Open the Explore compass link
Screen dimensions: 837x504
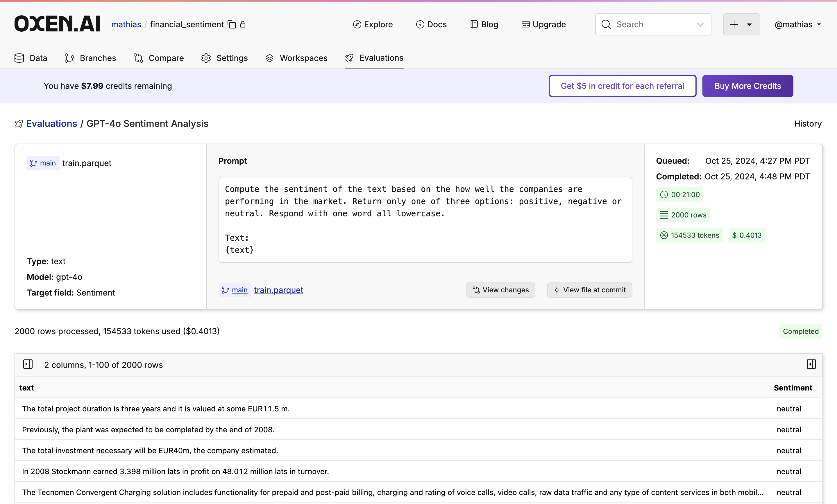(373, 24)
